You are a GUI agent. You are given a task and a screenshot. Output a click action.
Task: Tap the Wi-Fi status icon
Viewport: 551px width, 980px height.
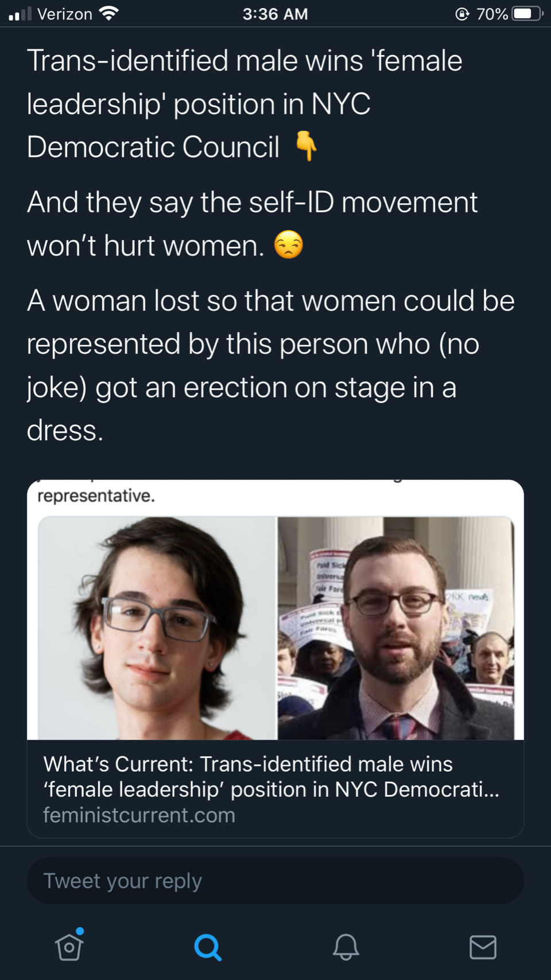click(x=108, y=14)
